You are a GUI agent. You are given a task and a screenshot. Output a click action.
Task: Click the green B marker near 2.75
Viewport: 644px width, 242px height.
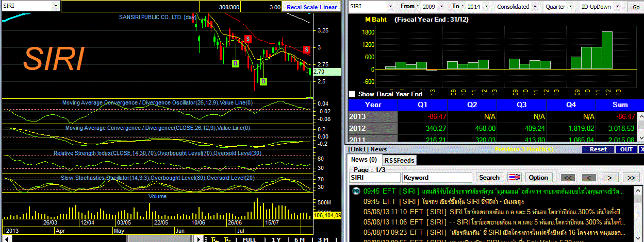(x=235, y=63)
